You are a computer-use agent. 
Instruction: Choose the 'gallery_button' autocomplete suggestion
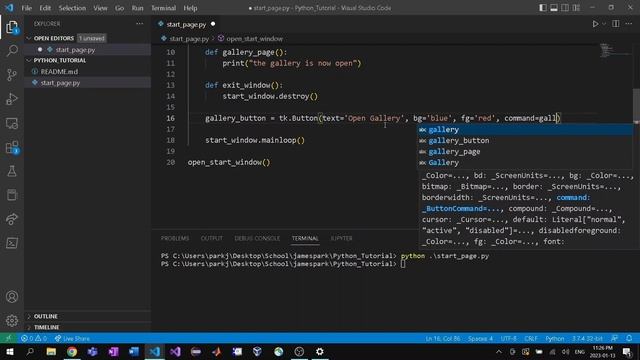coord(525,141)
